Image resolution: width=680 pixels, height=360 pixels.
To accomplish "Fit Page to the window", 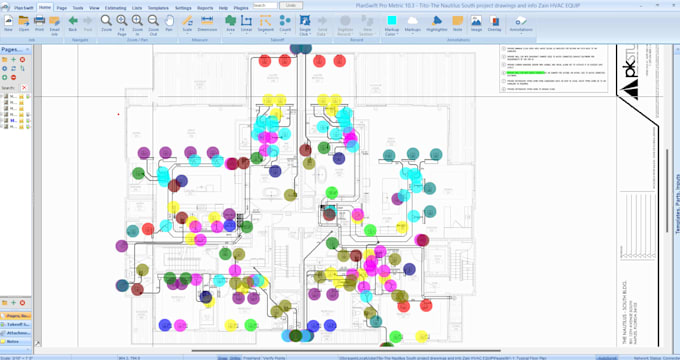I will (122, 26).
